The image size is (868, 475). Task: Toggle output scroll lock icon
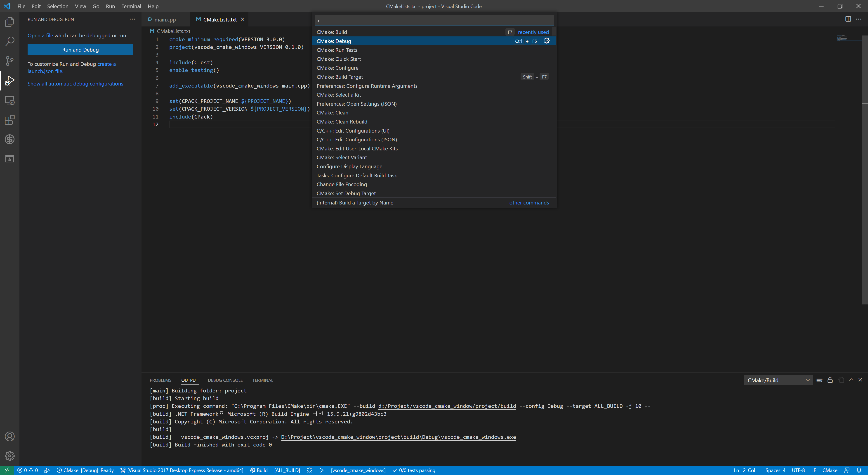(830, 380)
